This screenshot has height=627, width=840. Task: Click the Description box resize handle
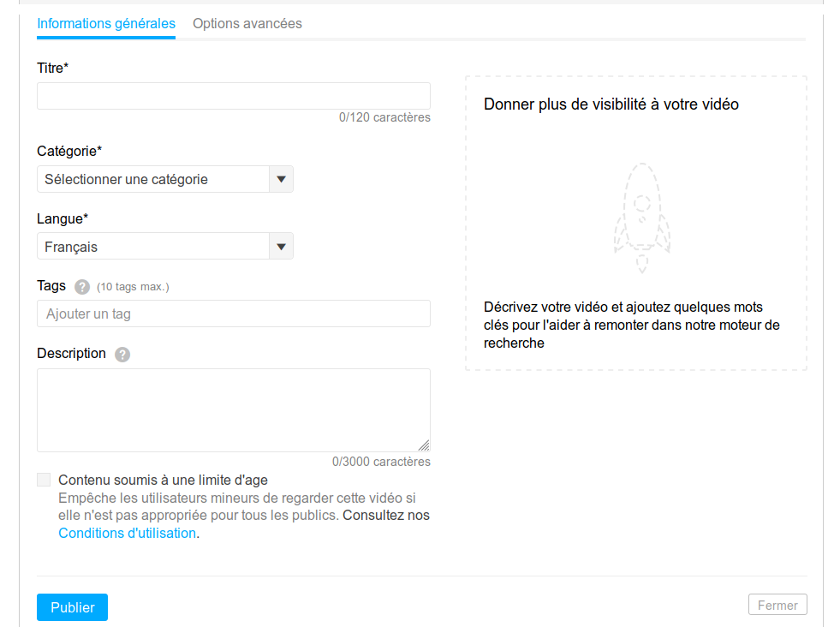coord(424,445)
